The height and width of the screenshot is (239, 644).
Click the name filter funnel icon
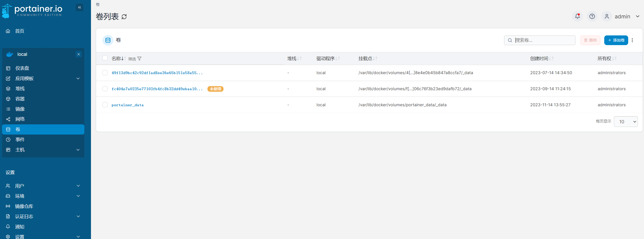[x=139, y=59]
